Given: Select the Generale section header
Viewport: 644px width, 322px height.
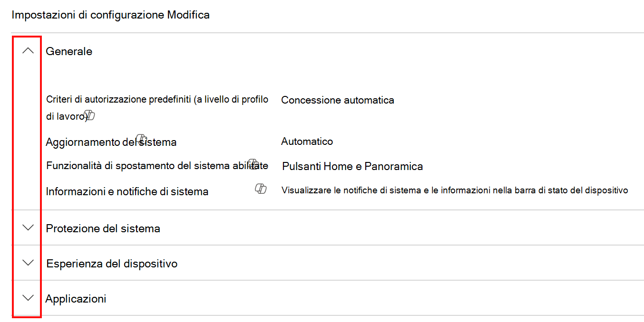Looking at the screenshot, I should pyautogui.click(x=69, y=51).
